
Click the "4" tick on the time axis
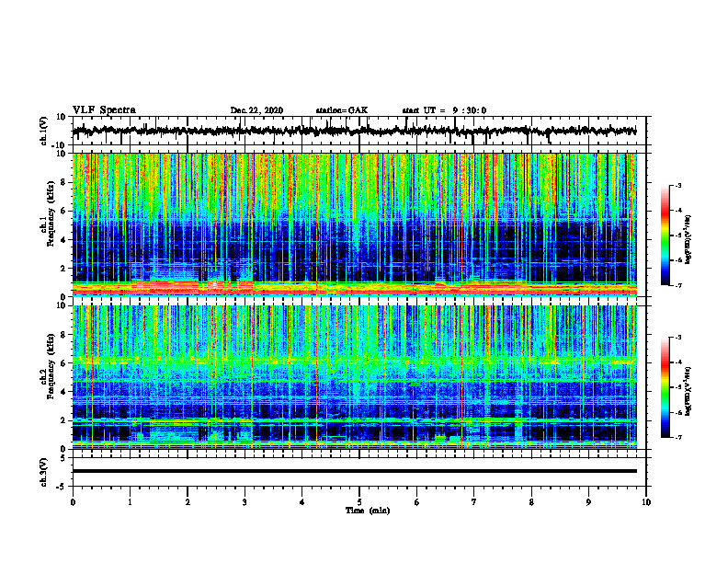302,502
